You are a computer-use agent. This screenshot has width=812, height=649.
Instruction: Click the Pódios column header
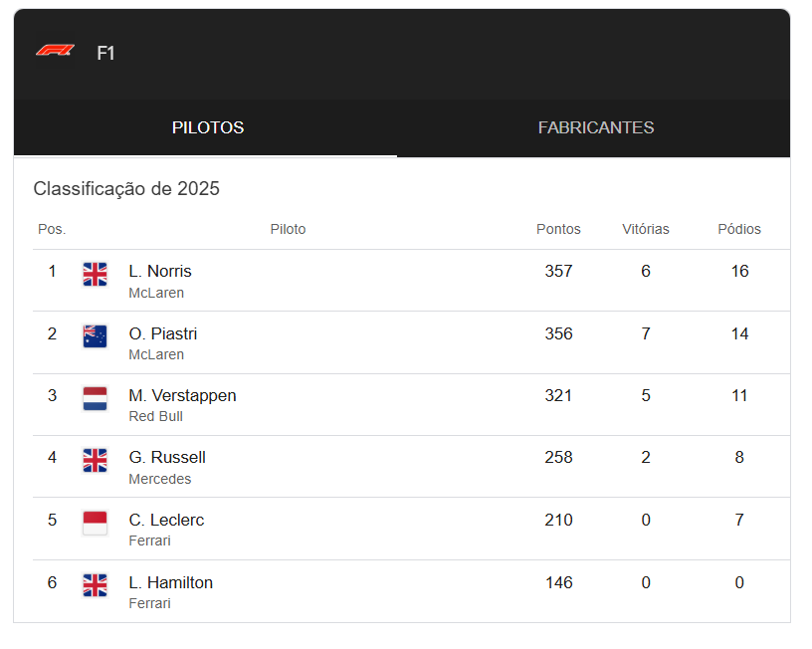739,229
